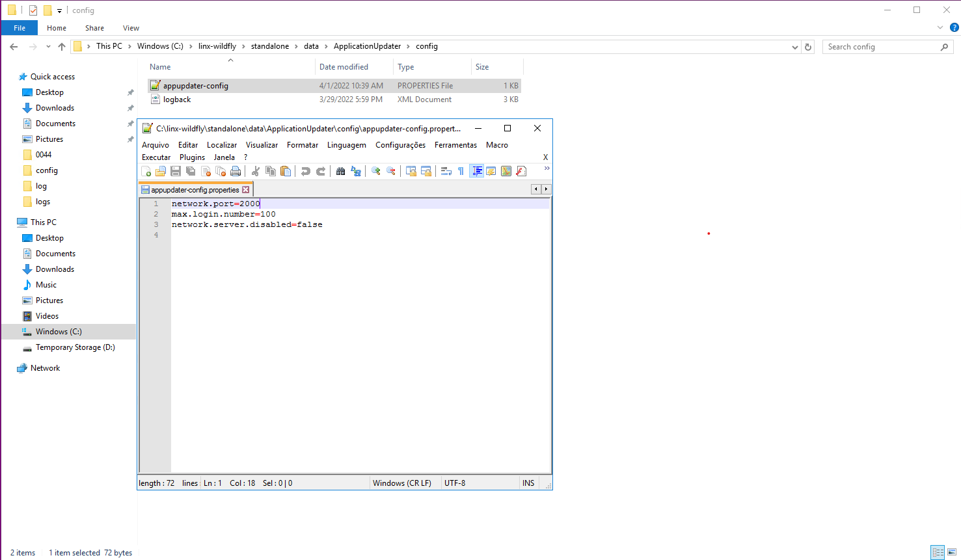Screen dimensions: 961x560
Task: Switch to the Explorer View ribbon tab
Action: click(131, 28)
